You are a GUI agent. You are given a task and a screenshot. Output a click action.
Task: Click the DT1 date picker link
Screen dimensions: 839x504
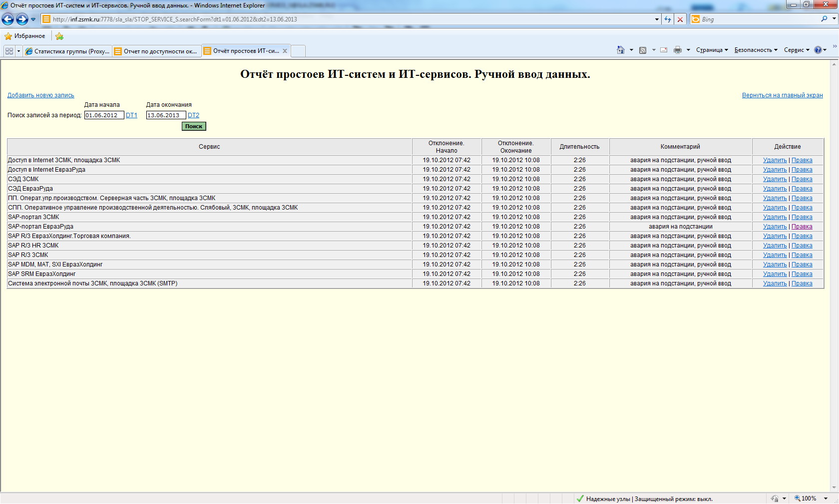tap(131, 115)
